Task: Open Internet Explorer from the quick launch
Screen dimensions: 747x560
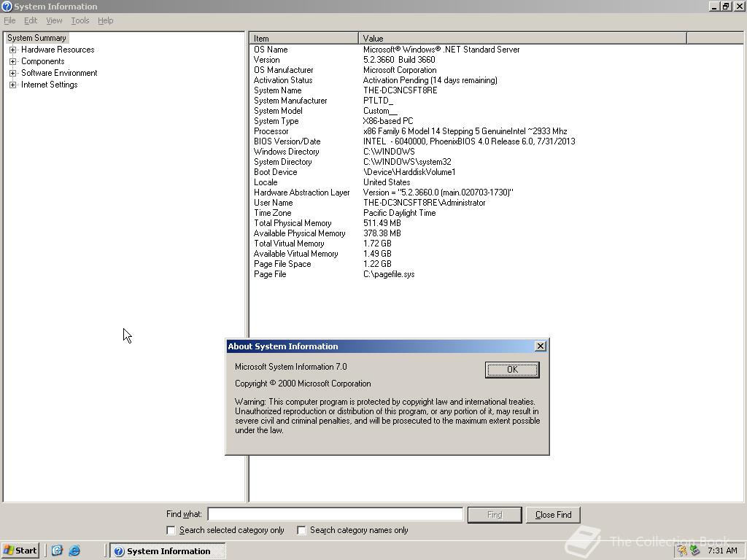Action: (74, 551)
